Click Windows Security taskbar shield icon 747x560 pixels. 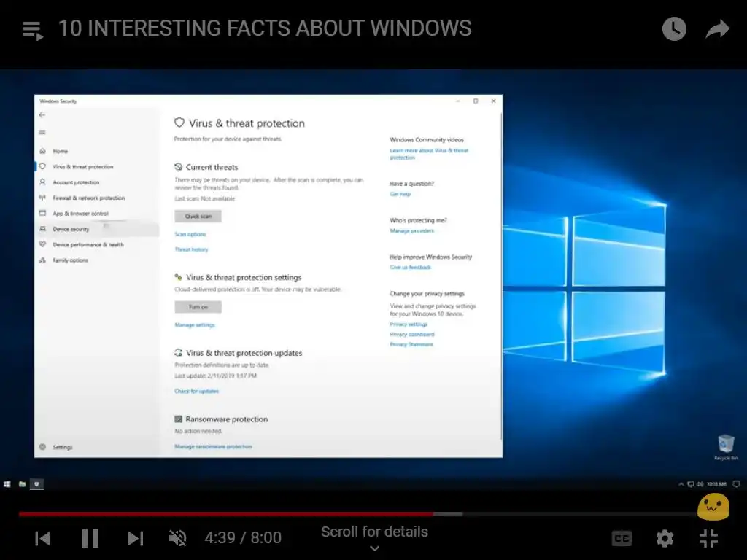(x=36, y=484)
